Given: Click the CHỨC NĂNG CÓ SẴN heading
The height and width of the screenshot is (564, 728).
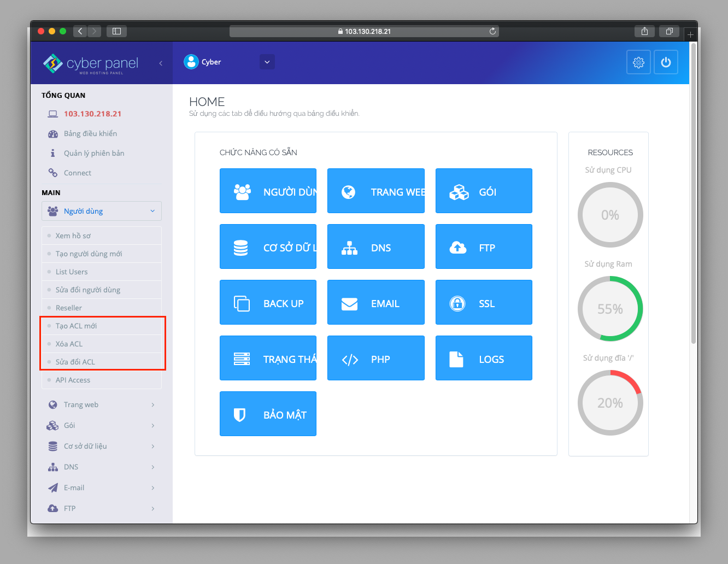Looking at the screenshot, I should (x=259, y=152).
